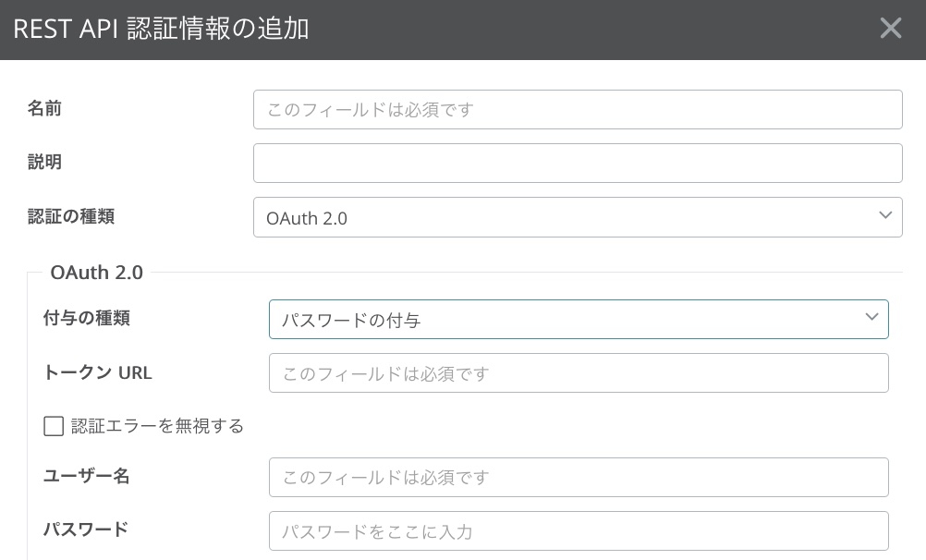Click the 名前 field label
This screenshot has width=926, height=560.
(44, 109)
